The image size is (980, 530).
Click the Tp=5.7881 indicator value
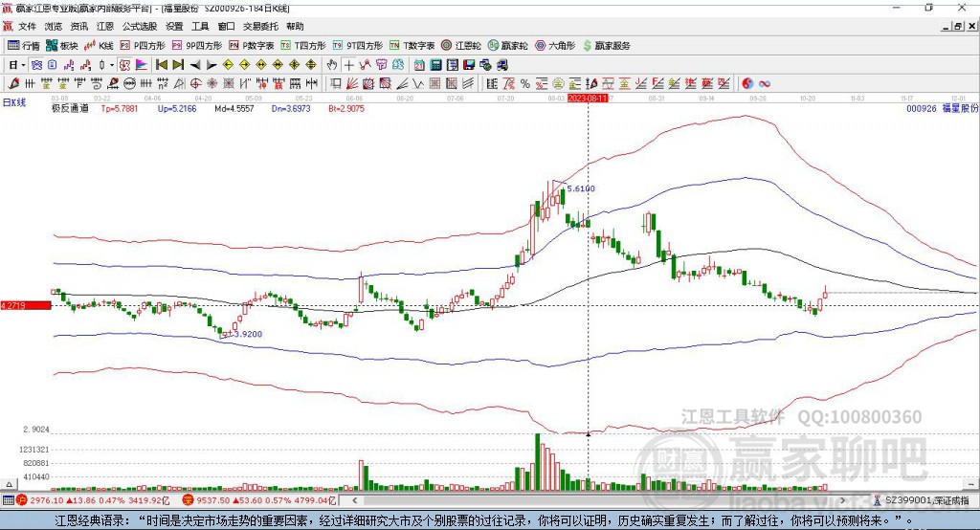[120, 108]
